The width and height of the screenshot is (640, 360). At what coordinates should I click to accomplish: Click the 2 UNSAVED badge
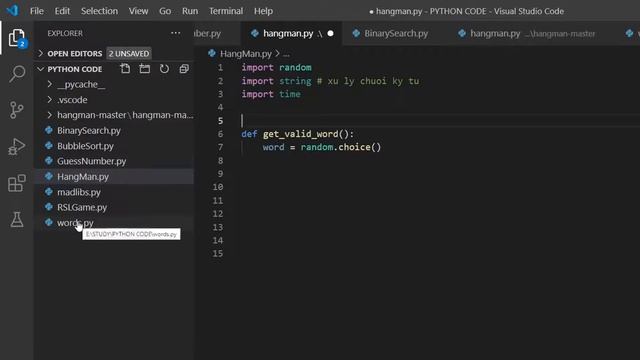tap(129, 53)
